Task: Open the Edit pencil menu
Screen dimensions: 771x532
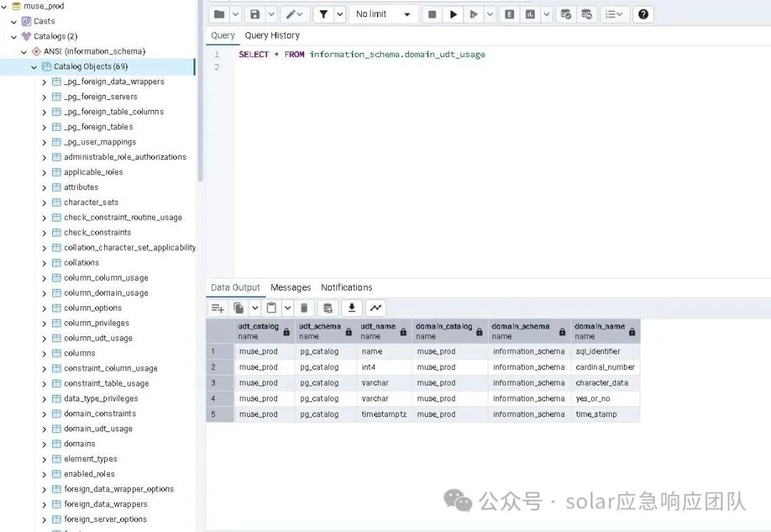Action: coord(295,14)
